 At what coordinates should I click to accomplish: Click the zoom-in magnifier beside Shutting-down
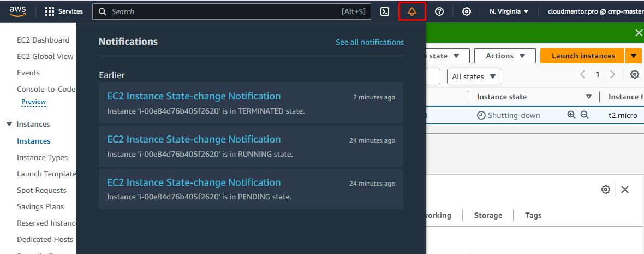tap(571, 115)
